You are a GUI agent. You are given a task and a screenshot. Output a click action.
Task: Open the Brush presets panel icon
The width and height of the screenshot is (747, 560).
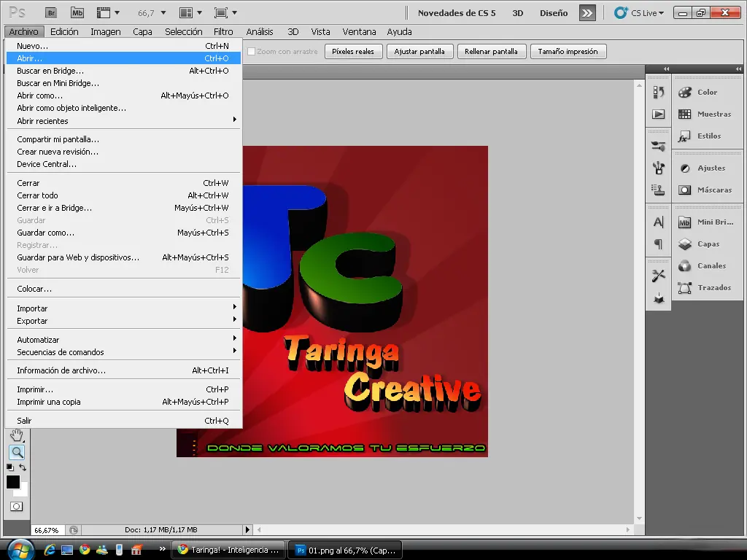pyautogui.click(x=659, y=146)
